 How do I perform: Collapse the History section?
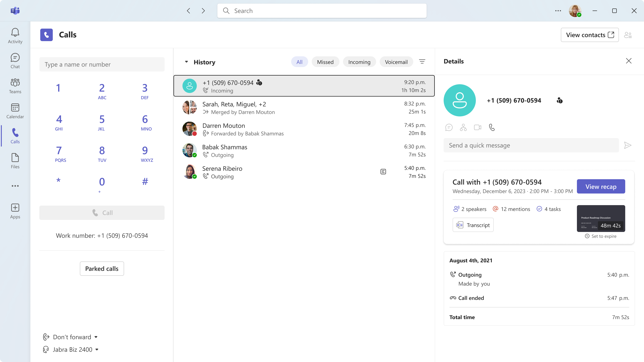click(x=186, y=62)
